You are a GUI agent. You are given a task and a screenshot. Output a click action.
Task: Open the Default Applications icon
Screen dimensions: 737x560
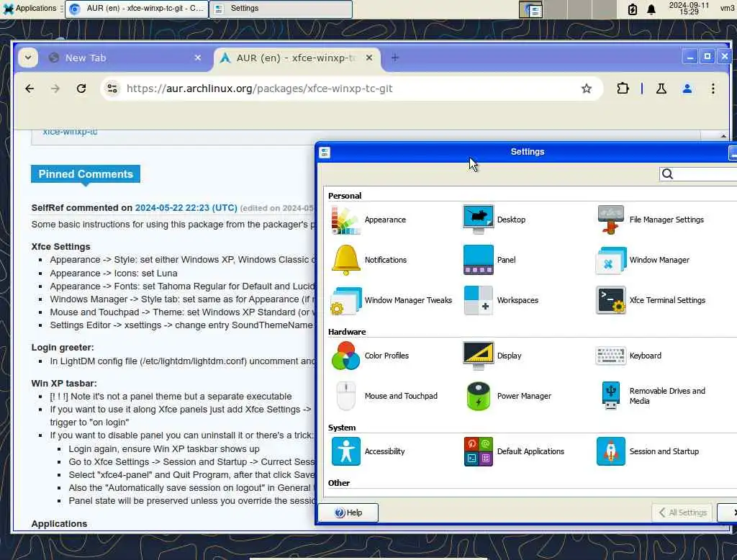478,451
